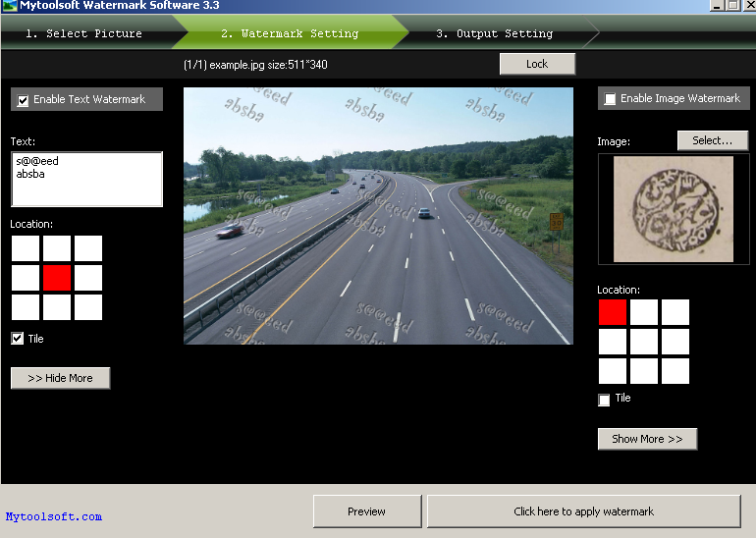Select top-left location cell for text watermark

tap(26, 248)
